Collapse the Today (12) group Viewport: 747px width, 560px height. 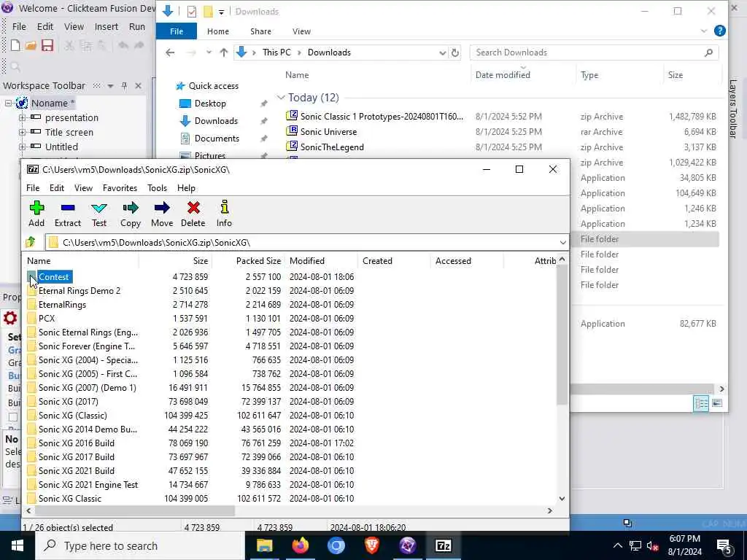click(281, 98)
